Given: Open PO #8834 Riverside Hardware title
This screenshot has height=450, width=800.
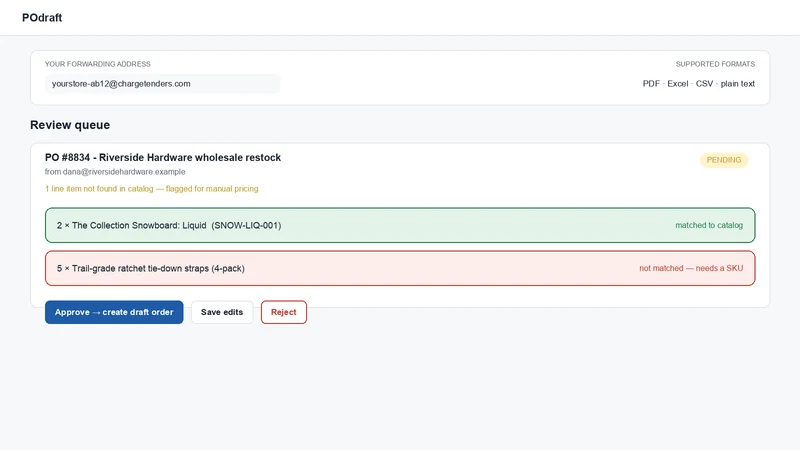Looking at the screenshot, I should click(x=163, y=158).
